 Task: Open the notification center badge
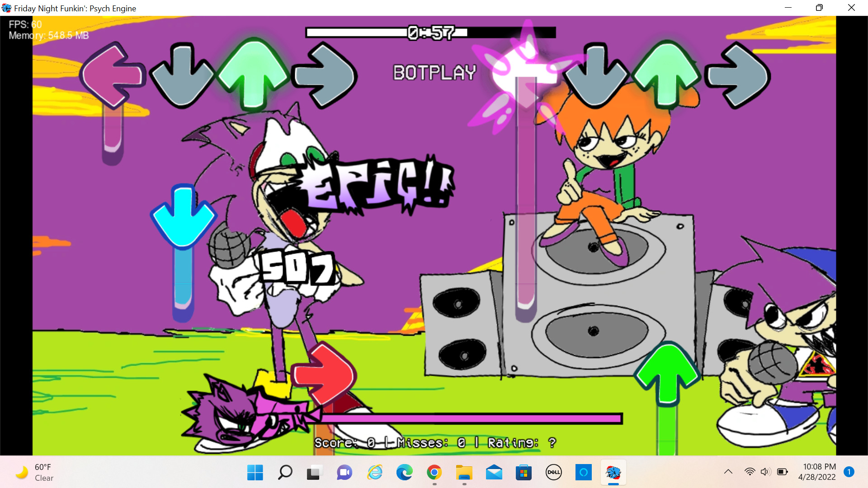(849, 472)
